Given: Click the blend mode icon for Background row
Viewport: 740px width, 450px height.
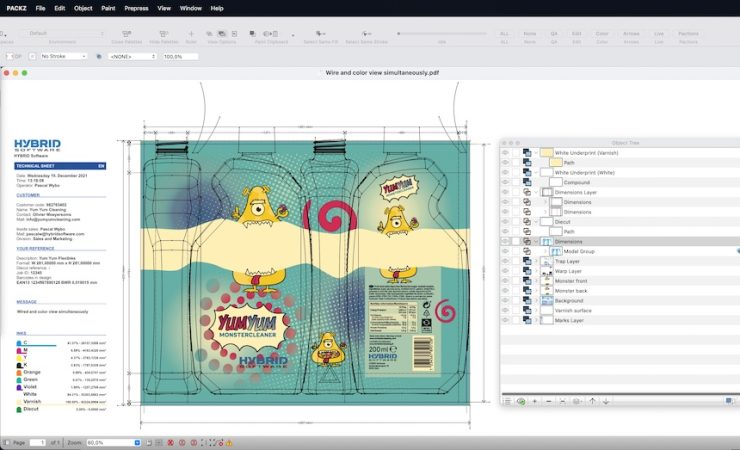Looking at the screenshot, I should point(527,300).
